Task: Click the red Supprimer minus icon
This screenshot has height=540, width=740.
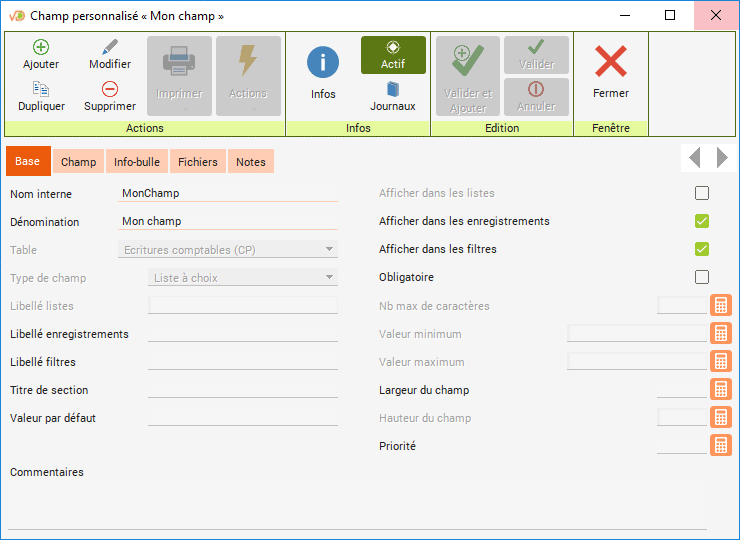Action: pyautogui.click(x=110, y=89)
